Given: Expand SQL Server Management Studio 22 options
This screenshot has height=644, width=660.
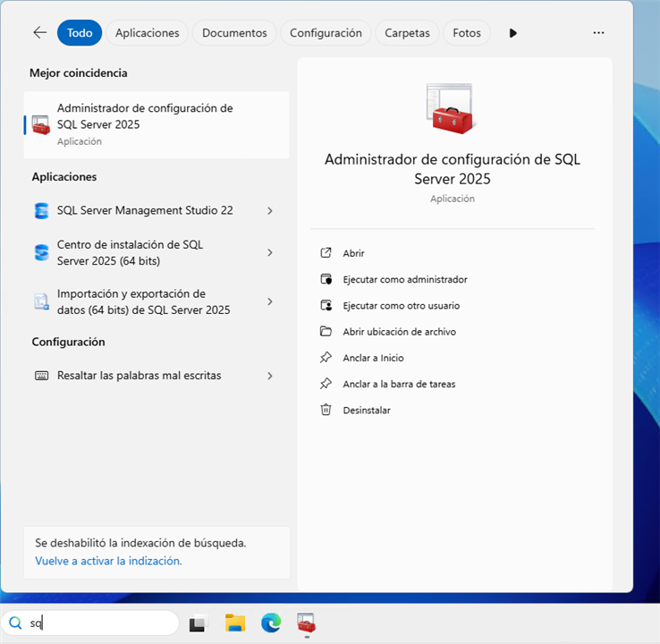Looking at the screenshot, I should click(x=270, y=210).
